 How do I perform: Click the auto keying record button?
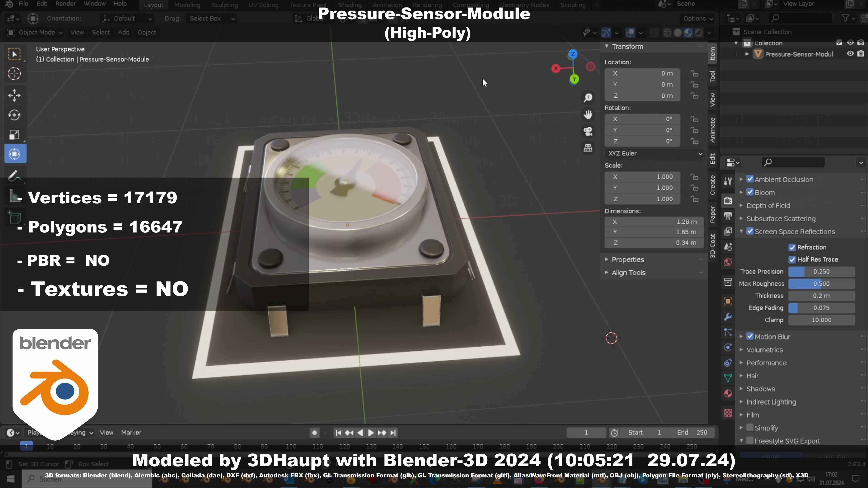click(314, 433)
